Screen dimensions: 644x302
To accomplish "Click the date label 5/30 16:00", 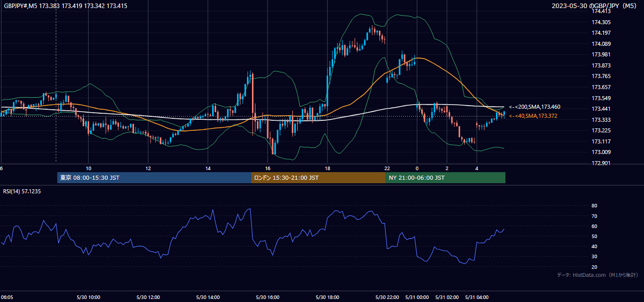I will pos(268,297).
